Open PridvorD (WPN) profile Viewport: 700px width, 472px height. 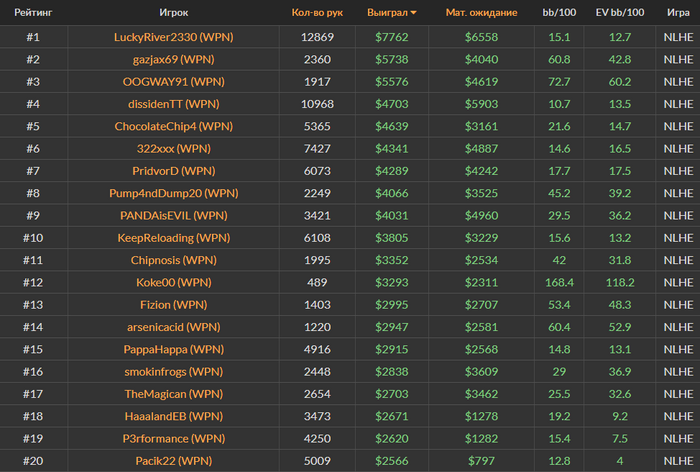(x=174, y=171)
